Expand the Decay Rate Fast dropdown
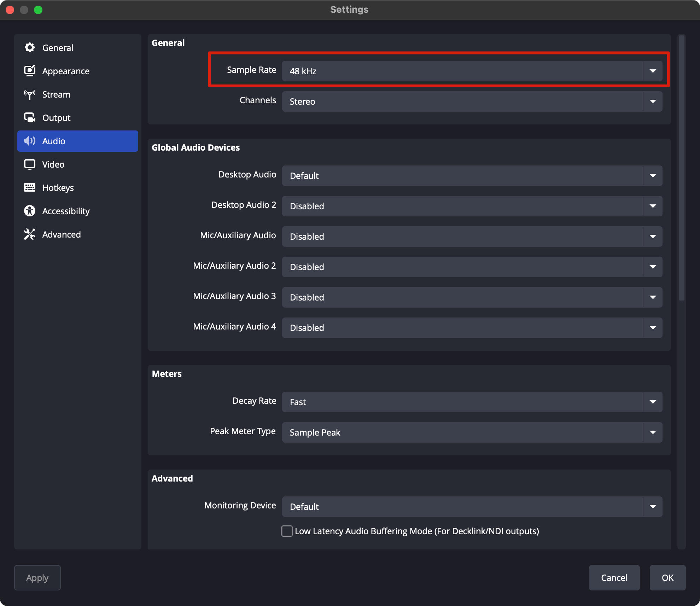 click(x=472, y=402)
